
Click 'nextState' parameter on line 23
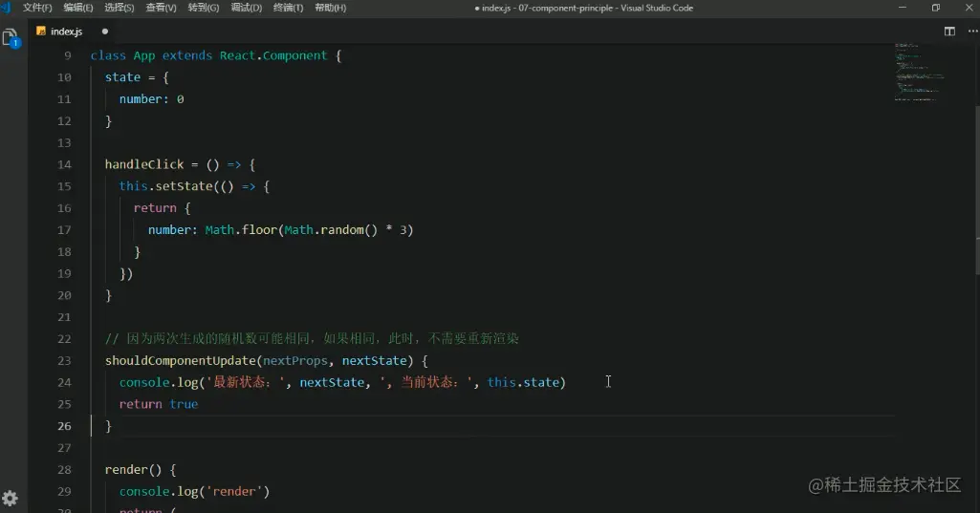click(x=375, y=360)
